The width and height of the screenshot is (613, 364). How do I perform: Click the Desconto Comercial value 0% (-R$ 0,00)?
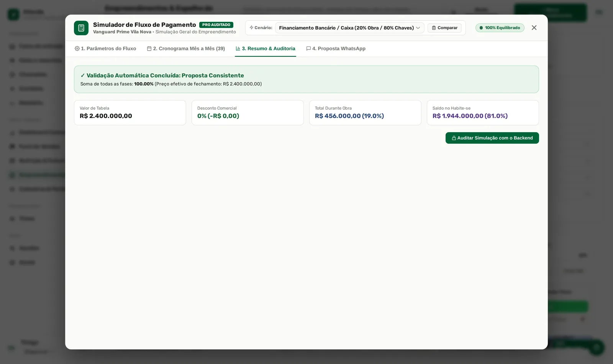click(x=218, y=116)
